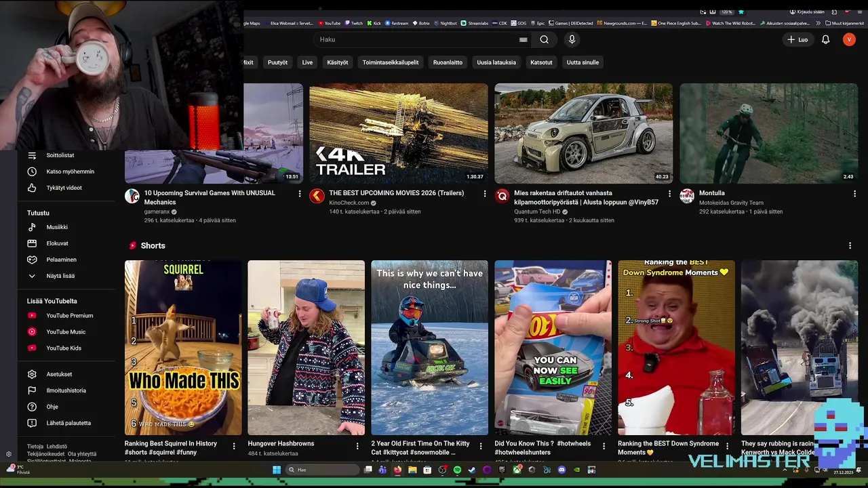This screenshot has width=868, height=488.
Task: Open the mountain biker Montulla thumbnail
Action: click(768, 133)
